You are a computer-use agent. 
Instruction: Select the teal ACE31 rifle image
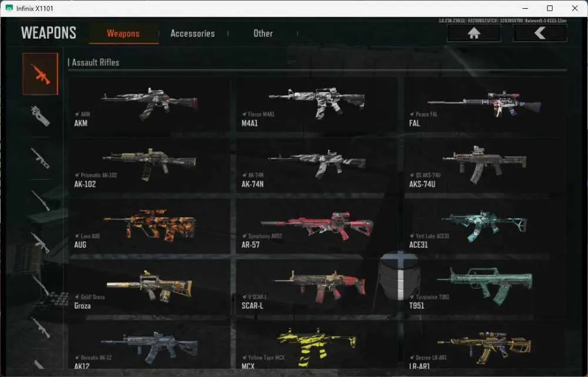[484, 225]
